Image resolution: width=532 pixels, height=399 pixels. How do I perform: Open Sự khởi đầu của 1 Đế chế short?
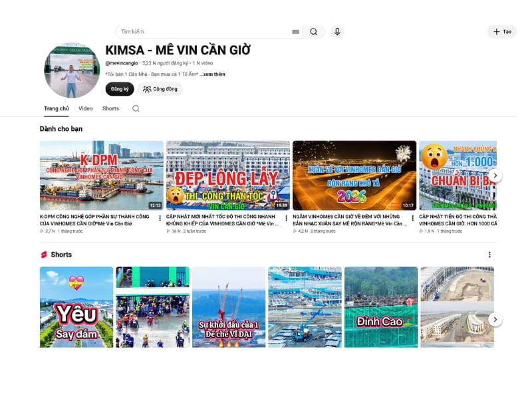tap(229, 307)
